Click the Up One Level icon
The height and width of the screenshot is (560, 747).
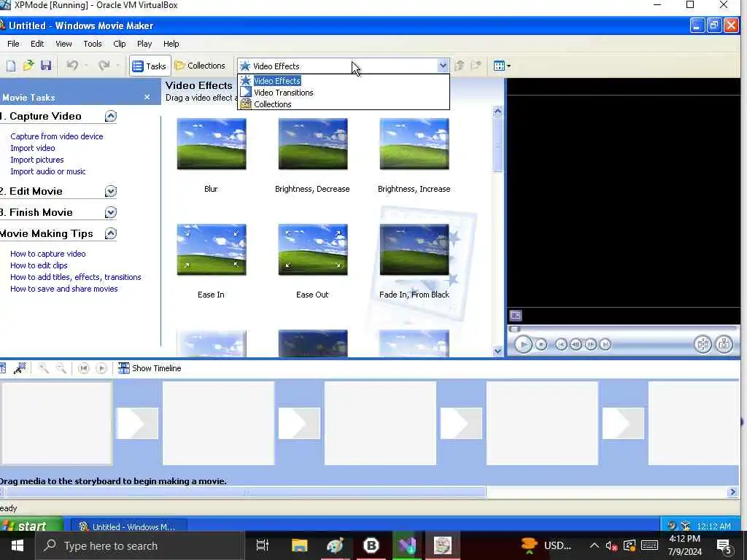point(460,66)
